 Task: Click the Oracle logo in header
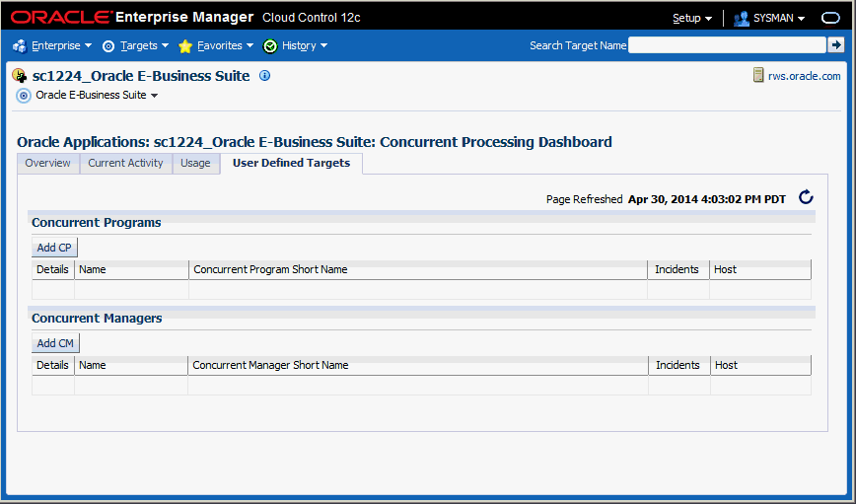[62, 18]
